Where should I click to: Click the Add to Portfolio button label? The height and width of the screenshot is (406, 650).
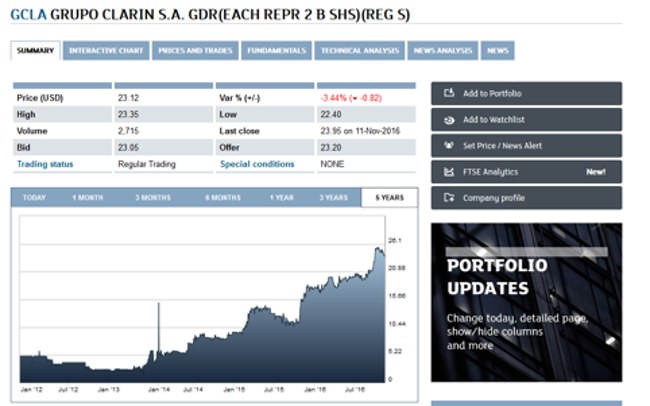point(492,93)
